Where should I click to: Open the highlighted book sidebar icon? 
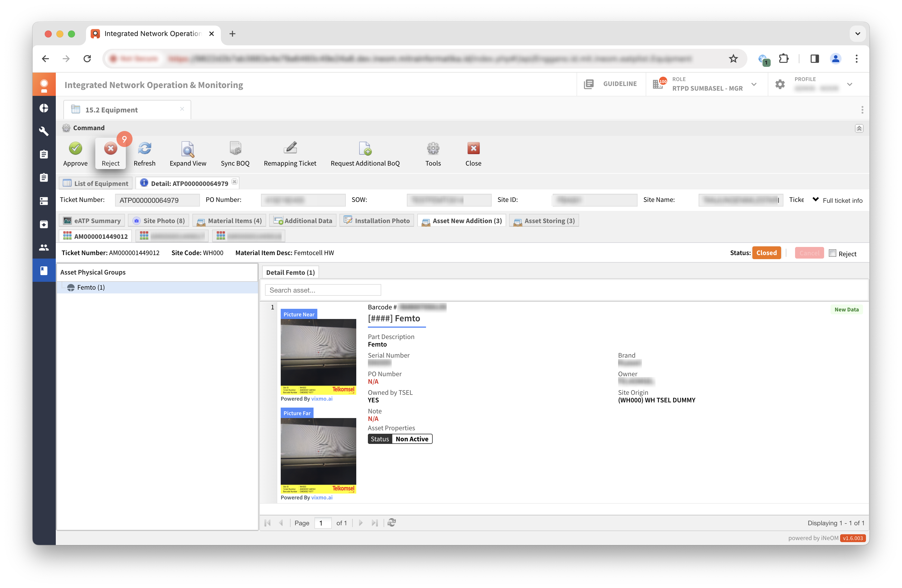tap(44, 270)
